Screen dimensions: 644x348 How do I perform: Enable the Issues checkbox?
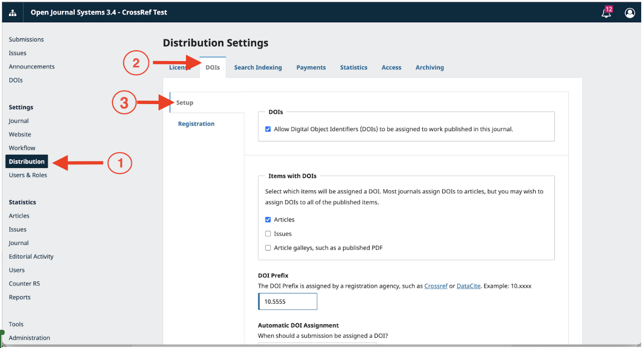pyautogui.click(x=268, y=234)
